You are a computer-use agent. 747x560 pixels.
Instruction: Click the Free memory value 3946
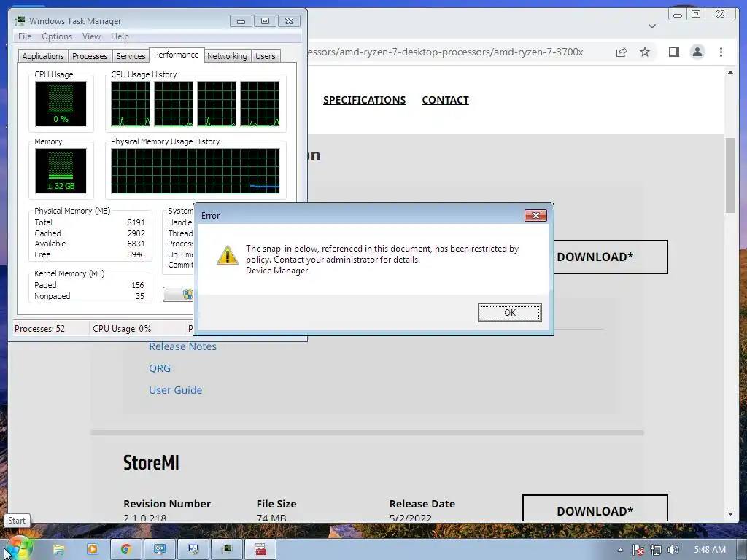pos(136,254)
